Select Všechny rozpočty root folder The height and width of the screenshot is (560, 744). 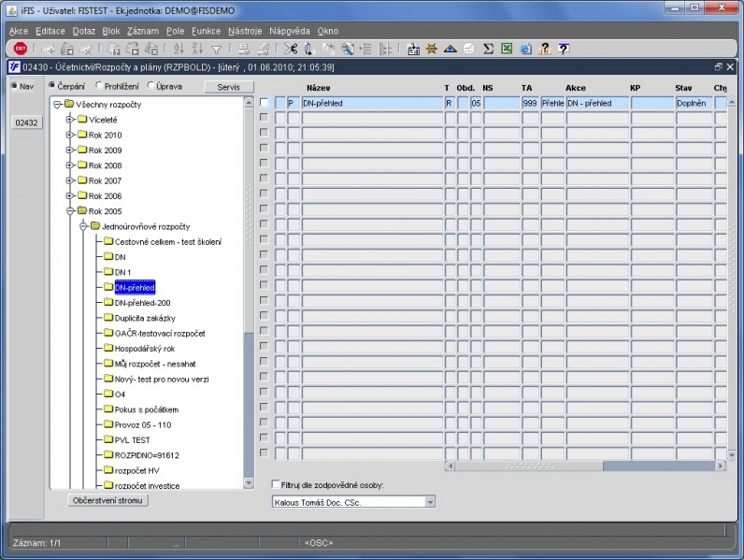[108, 105]
